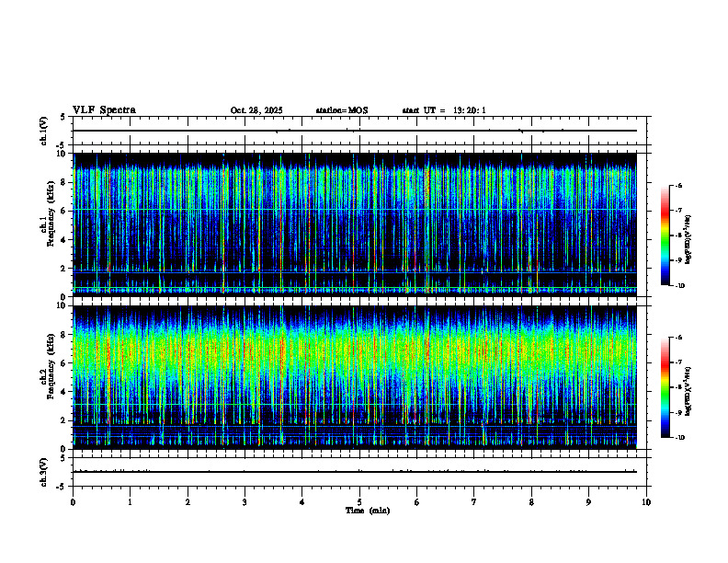This screenshot has width=728, height=563.
Task: Click time axis tick label "5"
Action: (359, 502)
